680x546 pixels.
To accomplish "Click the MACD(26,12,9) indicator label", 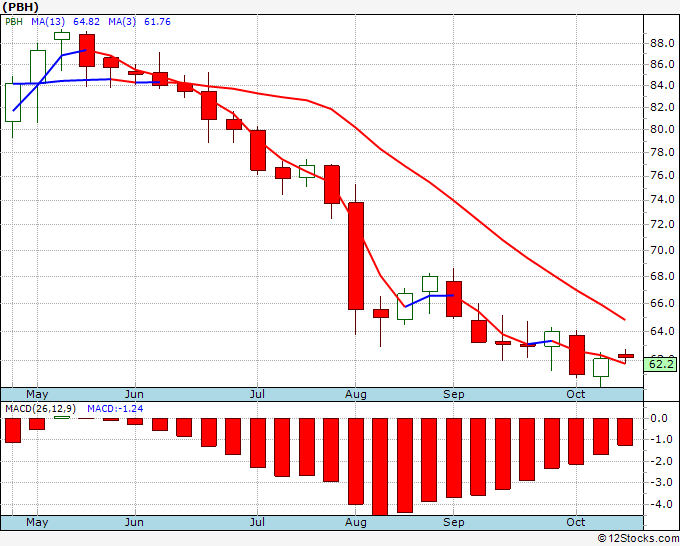I will coord(40,409).
